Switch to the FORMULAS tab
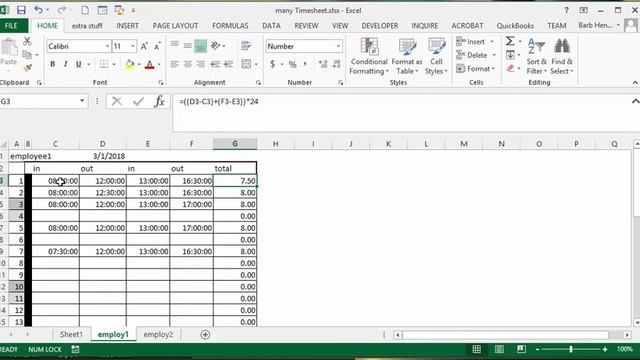640x360 pixels. point(230,26)
